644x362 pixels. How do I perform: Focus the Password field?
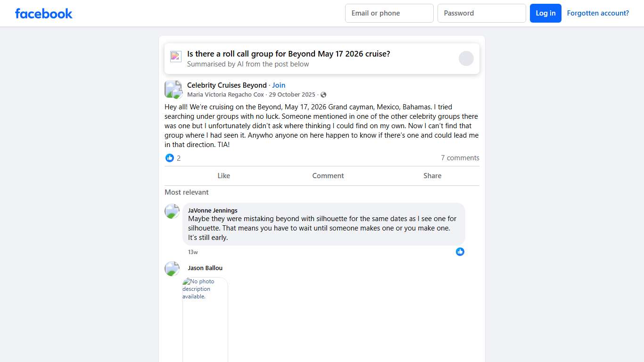click(x=481, y=13)
